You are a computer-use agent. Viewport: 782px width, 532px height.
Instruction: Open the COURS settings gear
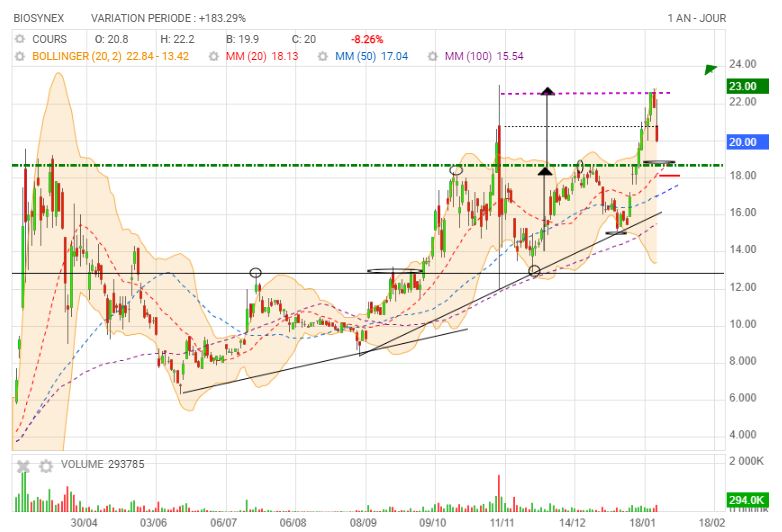click(20, 39)
